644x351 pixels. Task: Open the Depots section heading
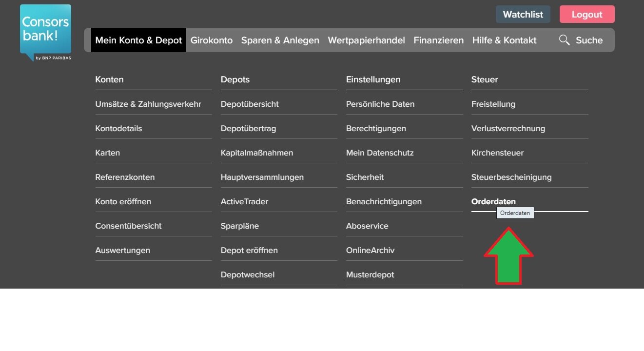pos(235,79)
